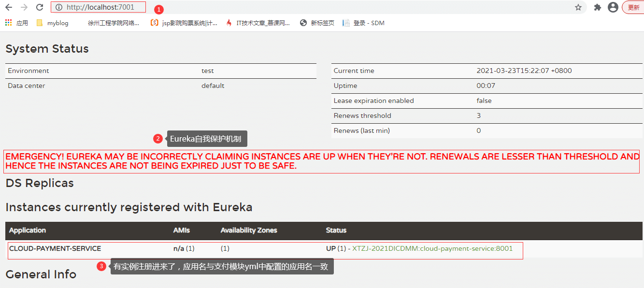Click the timestamp 2021-03-23T15:22:07 +0800

tap(524, 71)
